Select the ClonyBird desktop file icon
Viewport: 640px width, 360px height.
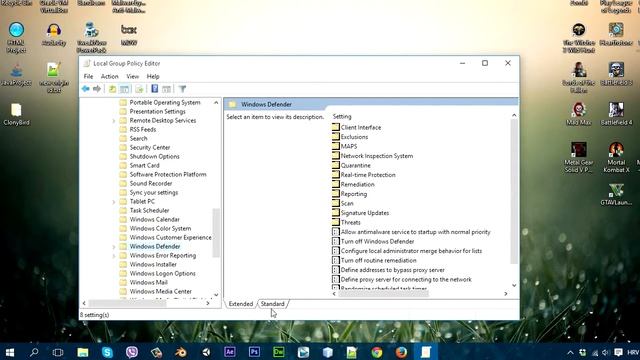(x=16, y=114)
